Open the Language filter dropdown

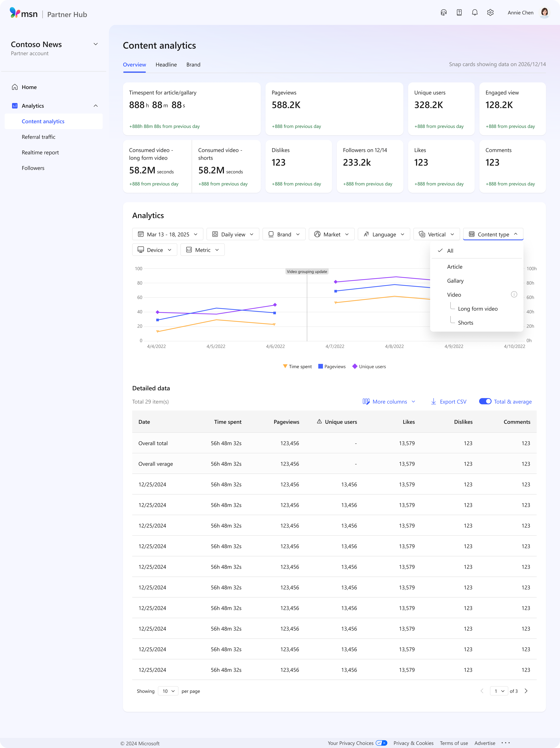[x=384, y=234]
